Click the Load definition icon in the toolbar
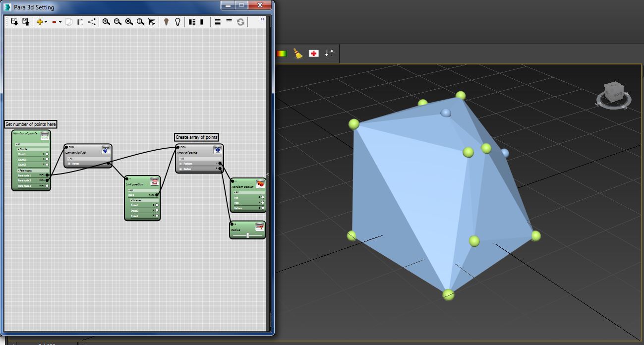The height and width of the screenshot is (345, 644). tap(14, 22)
